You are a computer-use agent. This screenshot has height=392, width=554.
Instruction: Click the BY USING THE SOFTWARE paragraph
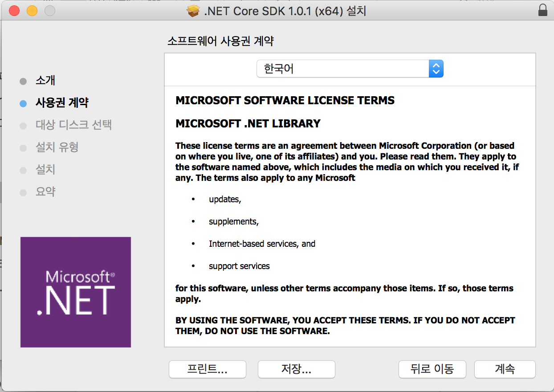pos(345,326)
